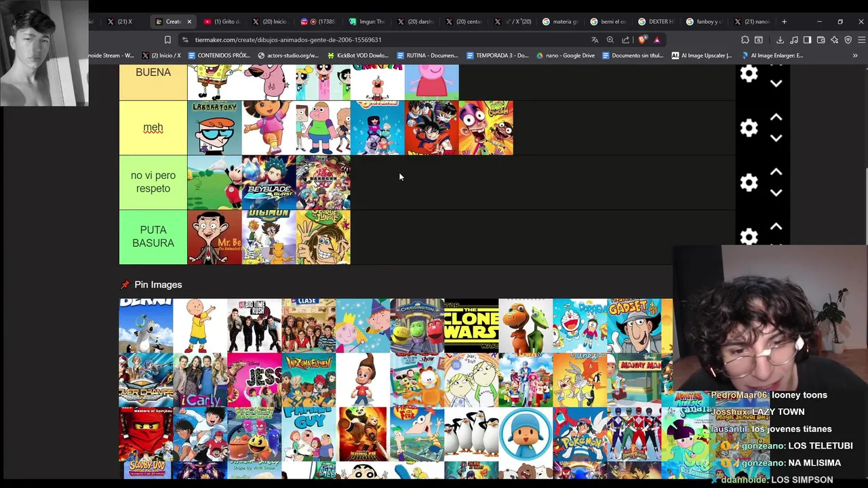The width and height of the screenshot is (868, 488).
Task: Move 'no vi pero respeto' tier up
Action: [x=776, y=172]
